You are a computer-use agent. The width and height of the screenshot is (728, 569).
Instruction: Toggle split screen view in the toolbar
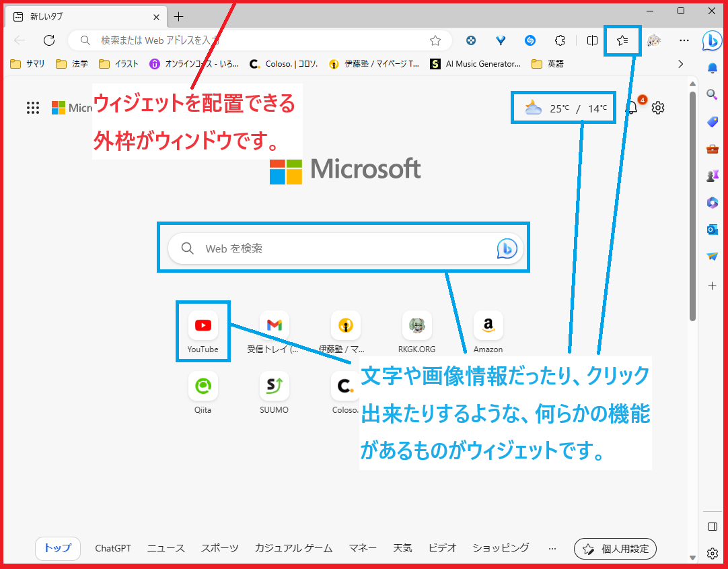coord(592,41)
